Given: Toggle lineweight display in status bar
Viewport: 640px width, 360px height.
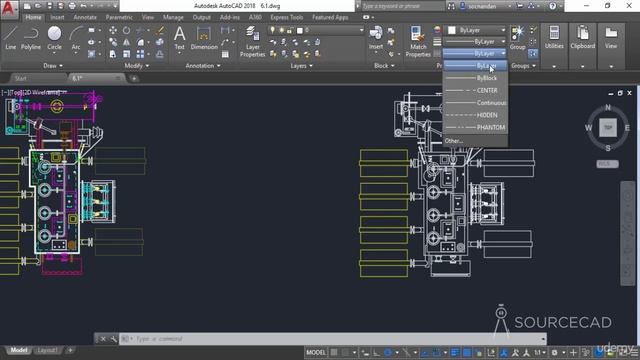Looking at the screenshot, I should (x=455, y=352).
